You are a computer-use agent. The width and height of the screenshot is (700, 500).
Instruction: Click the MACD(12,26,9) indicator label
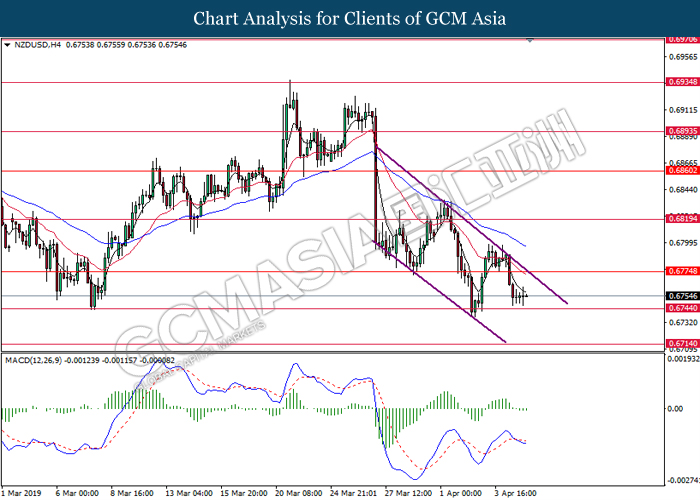[34, 360]
